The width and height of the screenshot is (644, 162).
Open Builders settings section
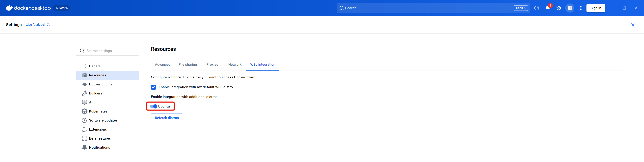click(x=95, y=93)
